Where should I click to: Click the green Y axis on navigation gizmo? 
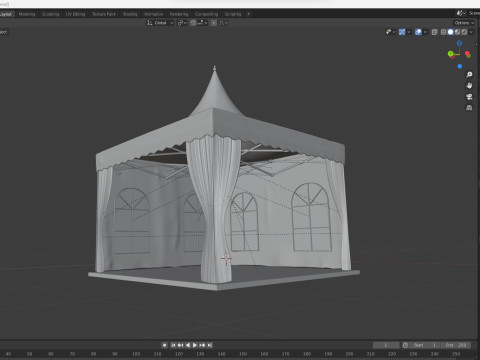coord(450,54)
